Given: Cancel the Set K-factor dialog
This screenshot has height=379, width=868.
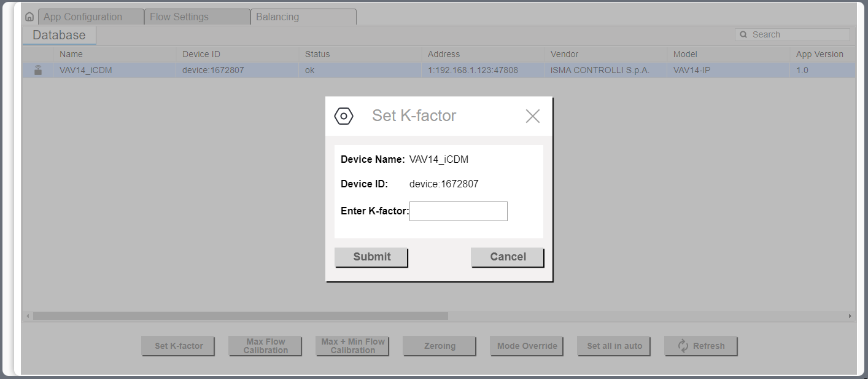Looking at the screenshot, I should (507, 257).
